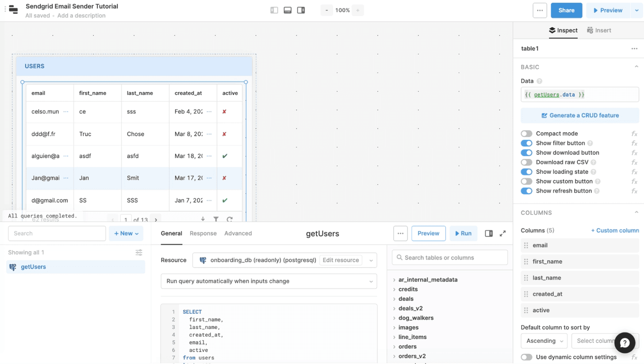This screenshot has width=644, height=364.
Task: Open the help chat bubble
Action: point(625,343)
